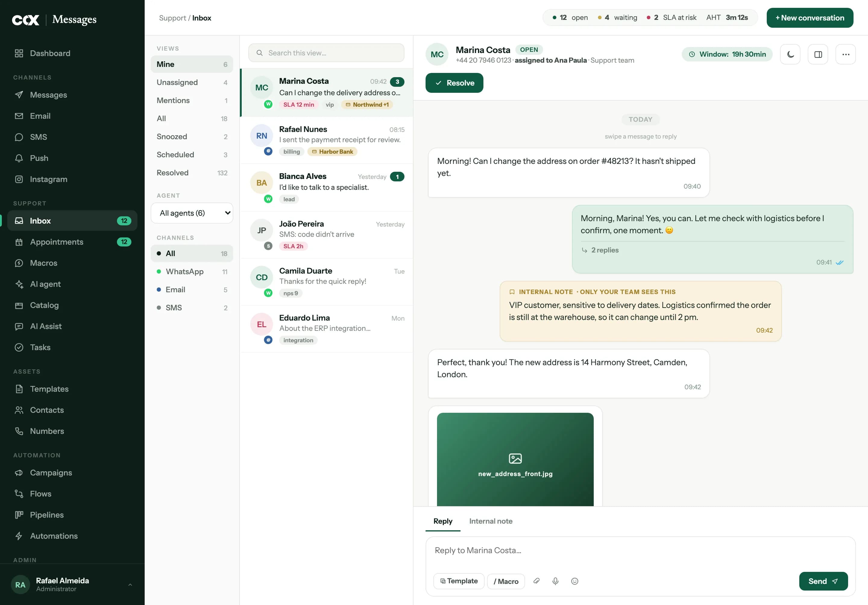Select the All channels filter

point(192,254)
